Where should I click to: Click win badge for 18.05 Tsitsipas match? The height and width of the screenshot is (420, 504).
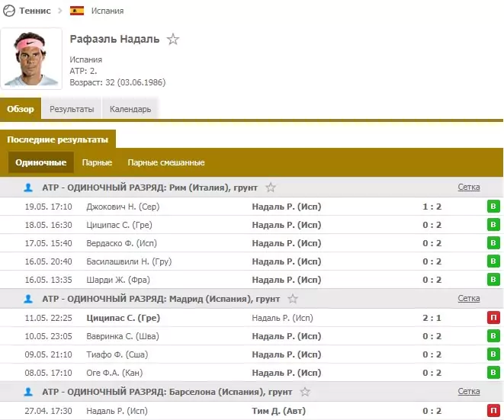(x=493, y=225)
